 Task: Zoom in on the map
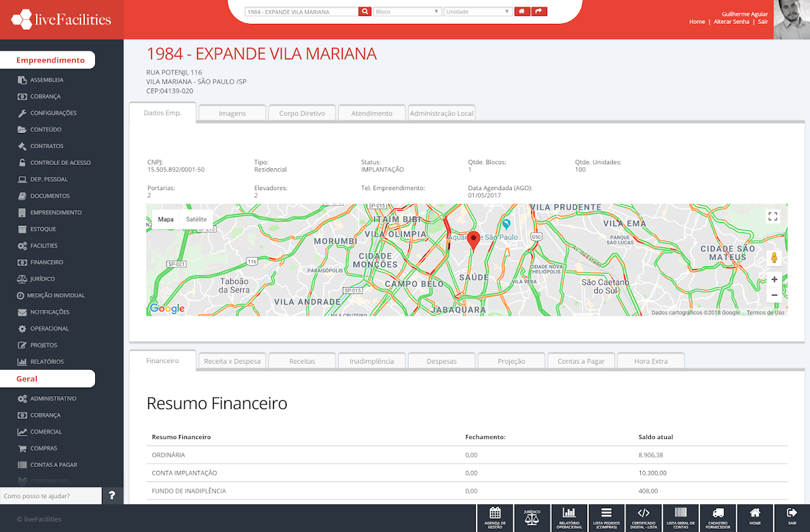click(774, 279)
